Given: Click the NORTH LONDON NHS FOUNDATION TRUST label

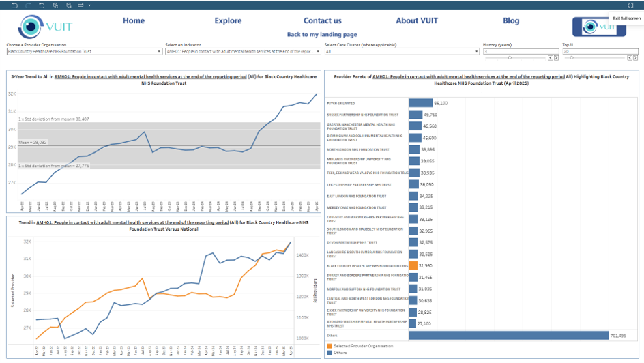Looking at the screenshot, I should pyautogui.click(x=358, y=150).
